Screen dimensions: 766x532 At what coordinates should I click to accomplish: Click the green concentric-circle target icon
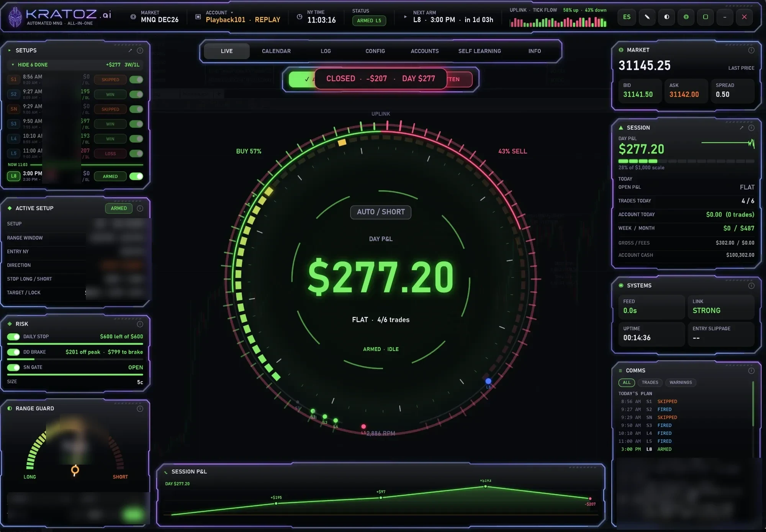click(686, 17)
